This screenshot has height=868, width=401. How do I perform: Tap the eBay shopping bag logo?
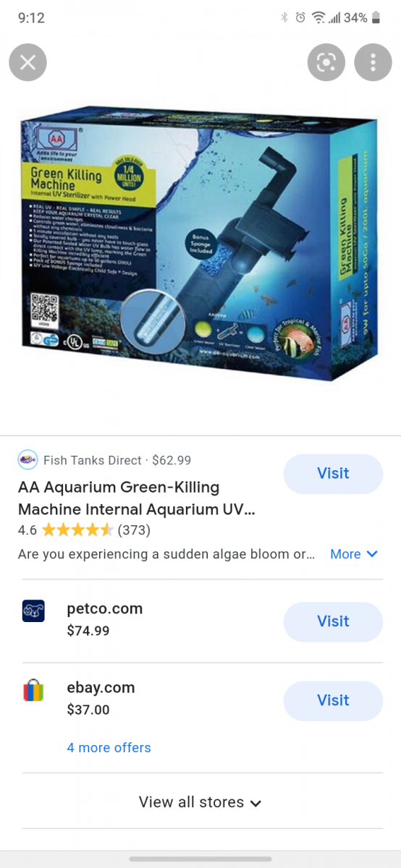click(x=33, y=690)
